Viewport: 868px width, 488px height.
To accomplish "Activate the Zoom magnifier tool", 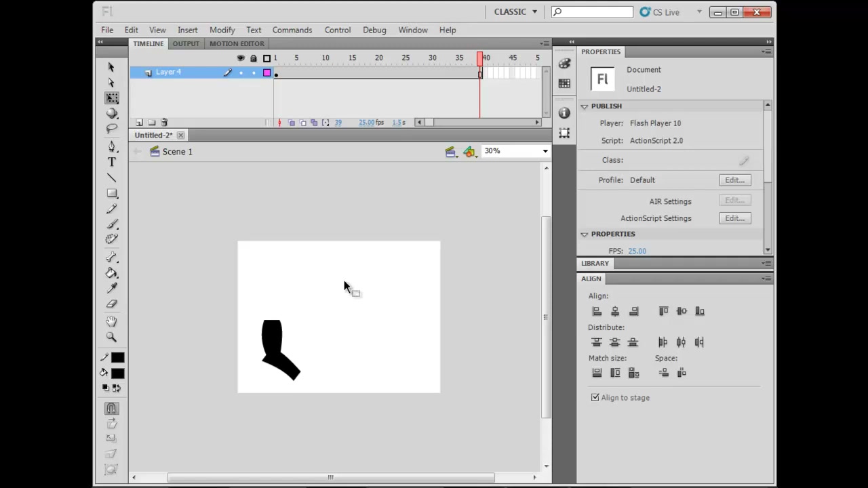I will (112, 337).
